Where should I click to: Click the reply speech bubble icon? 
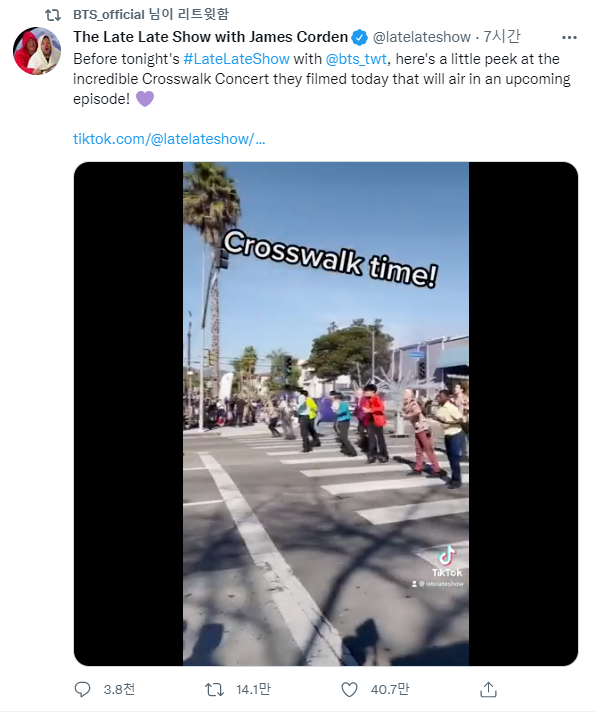point(82,689)
